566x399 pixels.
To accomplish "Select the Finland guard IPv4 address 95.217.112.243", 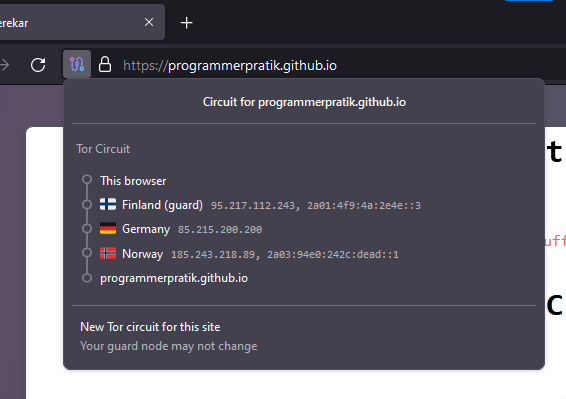I will coord(253,205).
